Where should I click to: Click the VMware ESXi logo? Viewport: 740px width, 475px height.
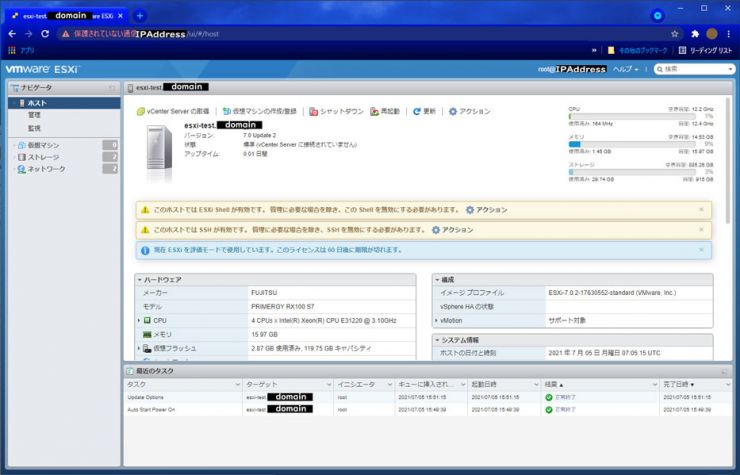(x=42, y=69)
